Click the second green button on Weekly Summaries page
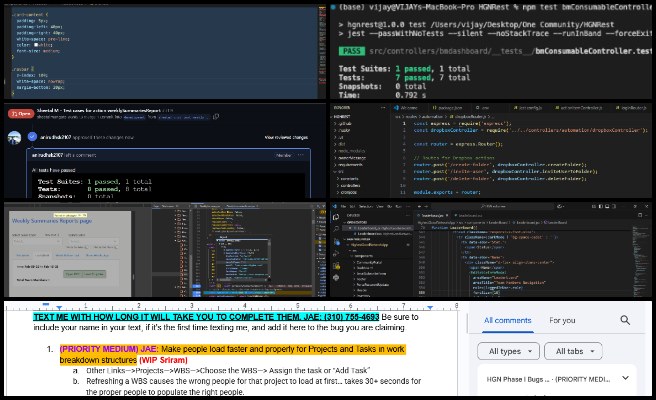Image resolution: width=656 pixels, height=400 pixels. [x=94, y=274]
